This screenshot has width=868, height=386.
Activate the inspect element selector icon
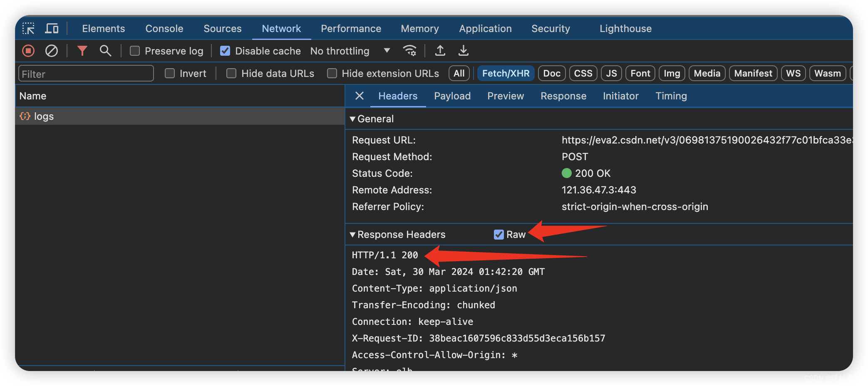click(x=28, y=28)
